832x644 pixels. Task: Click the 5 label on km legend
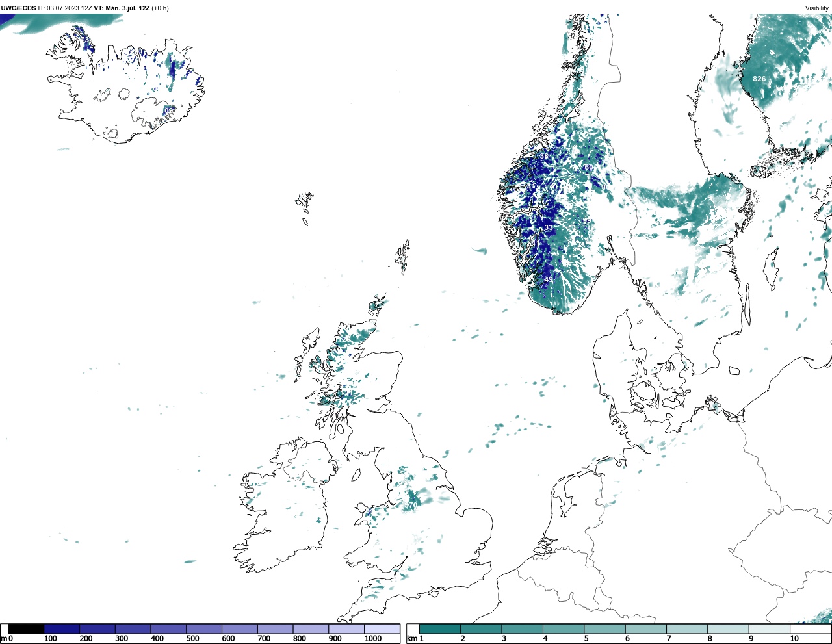(586, 639)
